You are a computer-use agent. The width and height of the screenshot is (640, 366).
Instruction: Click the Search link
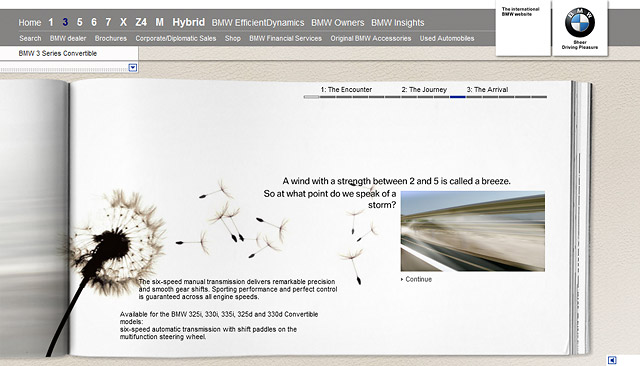coord(30,38)
